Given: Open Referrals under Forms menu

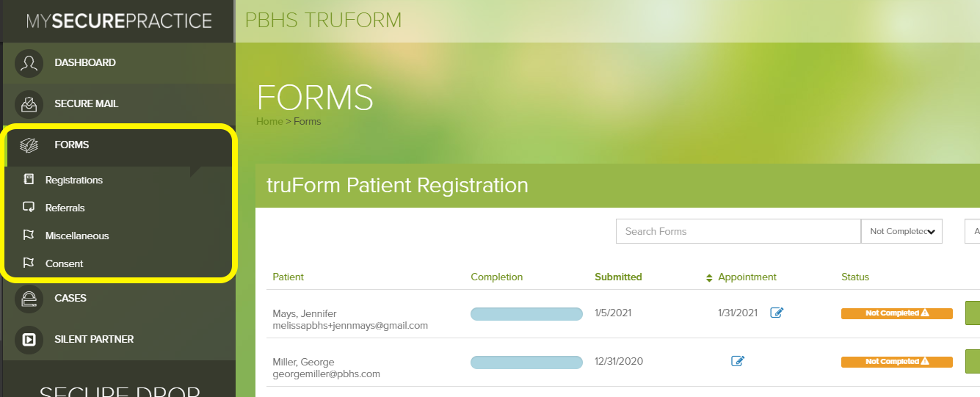Looking at the screenshot, I should tap(65, 208).
